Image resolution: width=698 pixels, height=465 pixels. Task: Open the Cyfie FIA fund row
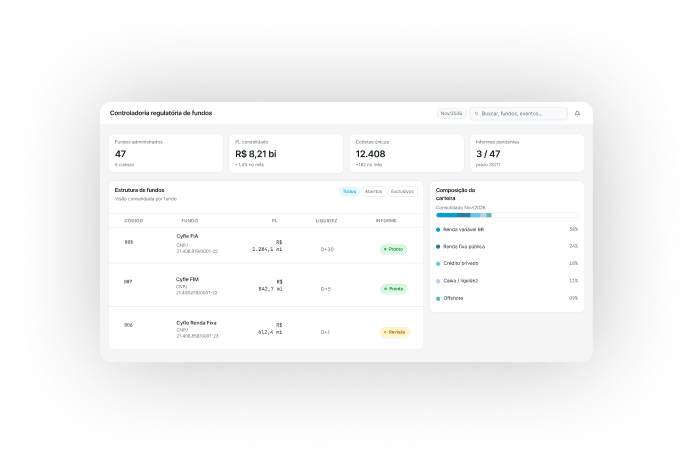tap(266, 246)
